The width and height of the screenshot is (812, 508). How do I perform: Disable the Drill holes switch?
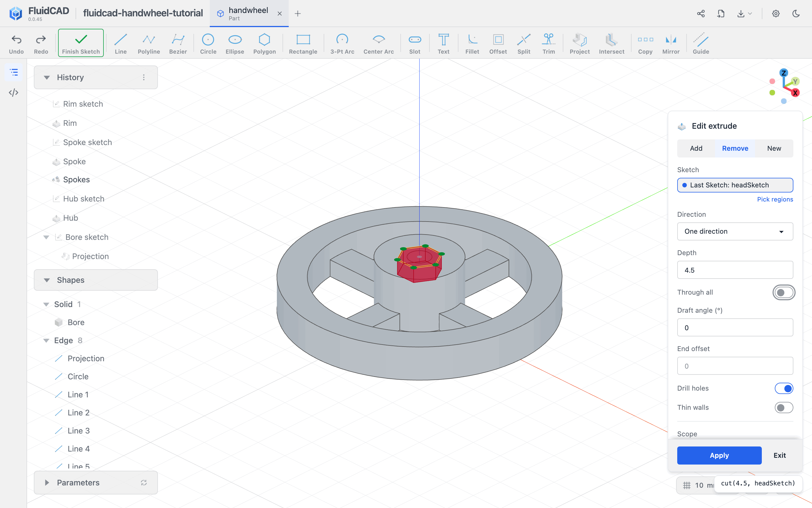784,388
